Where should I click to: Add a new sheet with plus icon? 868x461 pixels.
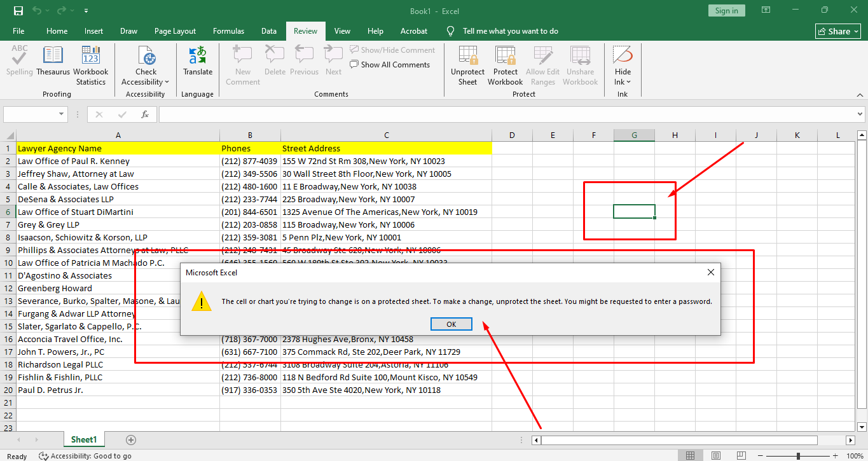131,440
